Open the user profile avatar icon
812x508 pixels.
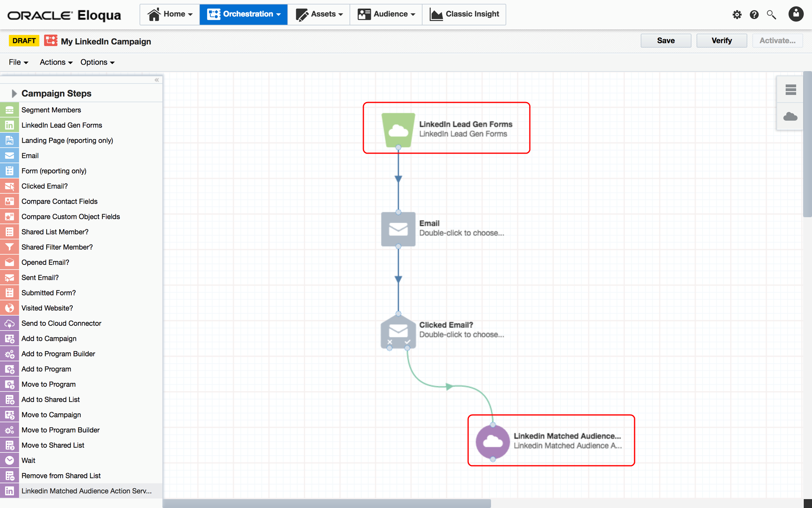(796, 14)
